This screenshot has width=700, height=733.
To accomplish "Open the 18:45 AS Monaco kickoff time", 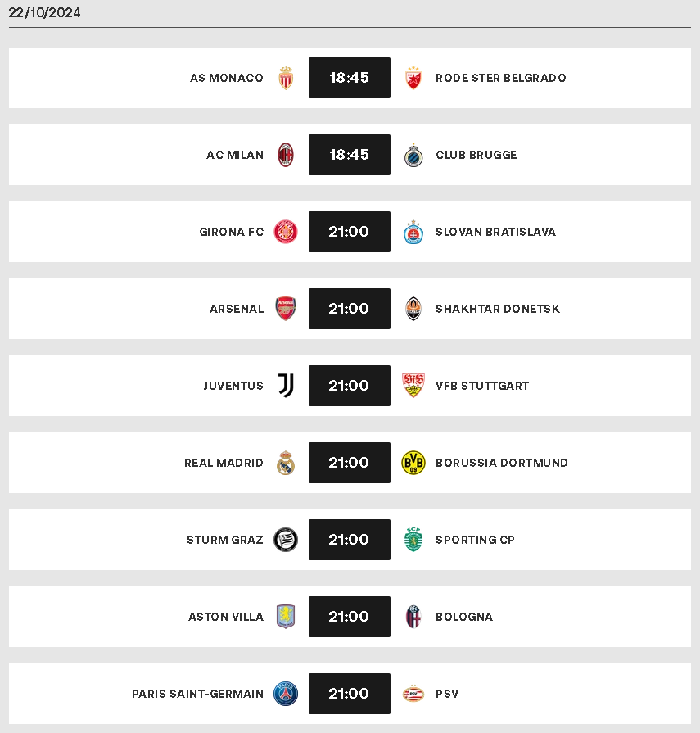I will [349, 78].
